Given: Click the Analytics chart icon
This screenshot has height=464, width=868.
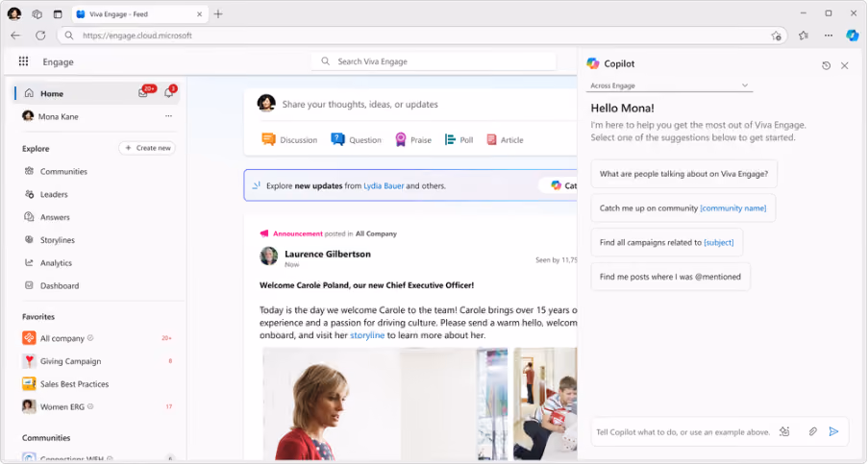Looking at the screenshot, I should (x=29, y=262).
